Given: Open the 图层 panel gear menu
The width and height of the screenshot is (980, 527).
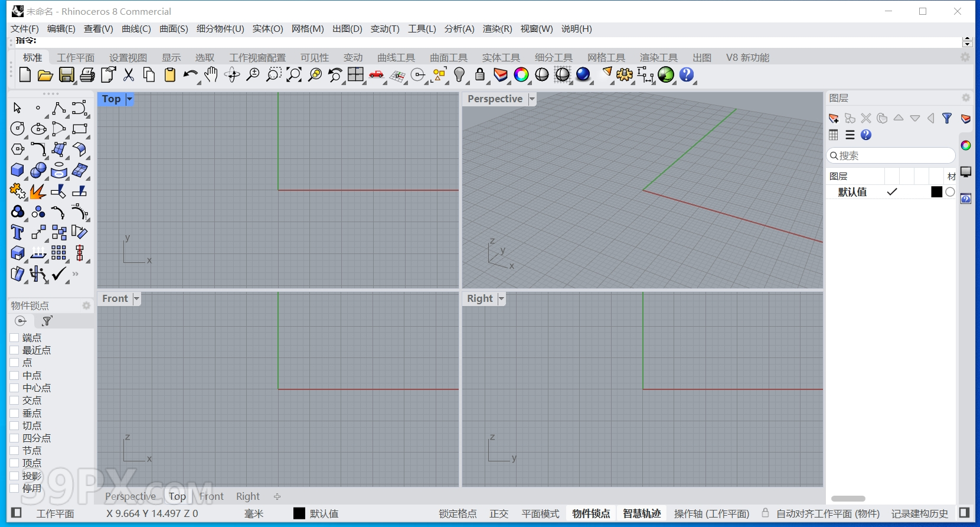Looking at the screenshot, I should tap(966, 97).
